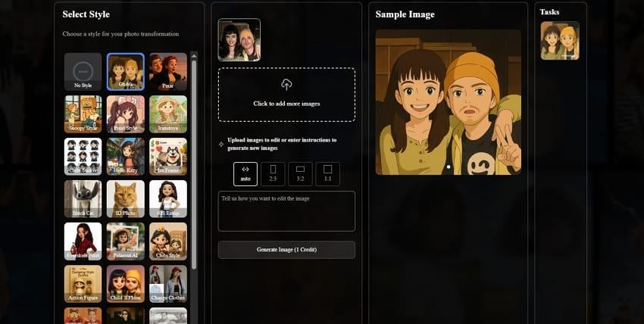This screenshot has width=644, height=324.
Task: Select the Stitch Cat style
Action: 83,199
